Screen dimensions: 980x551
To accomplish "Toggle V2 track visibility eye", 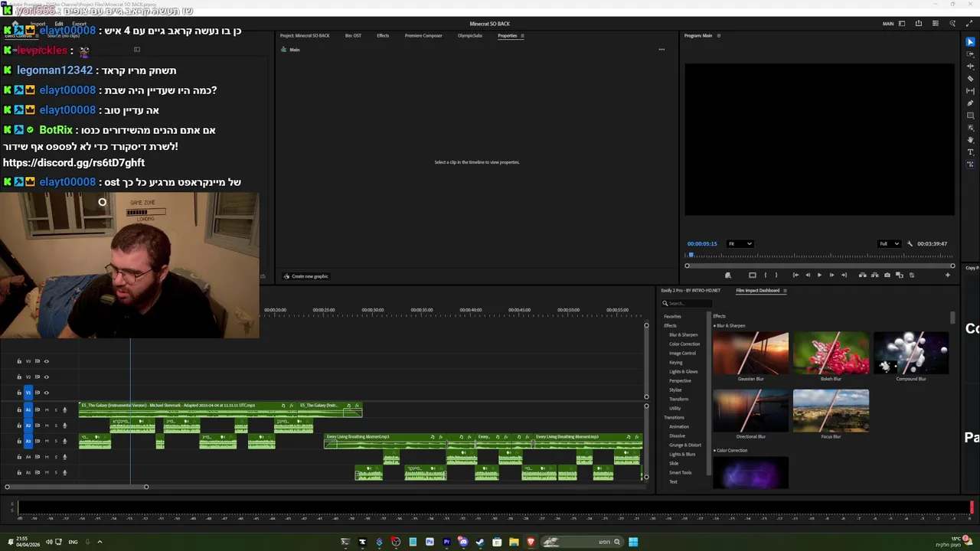I will pos(46,377).
